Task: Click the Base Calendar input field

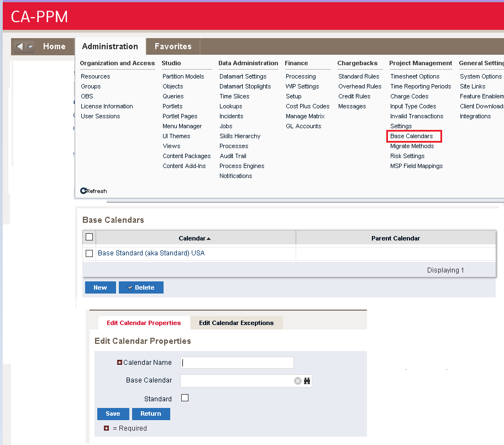Action: point(237,381)
